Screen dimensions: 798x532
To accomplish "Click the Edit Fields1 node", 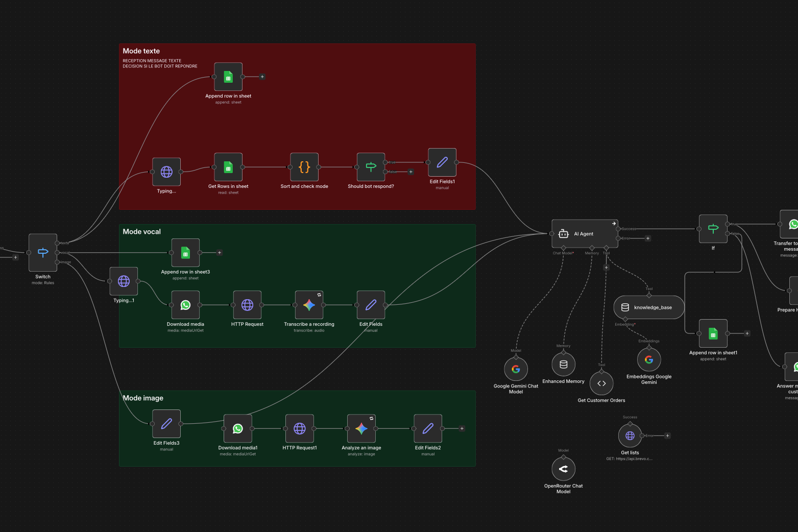I will [x=442, y=162].
